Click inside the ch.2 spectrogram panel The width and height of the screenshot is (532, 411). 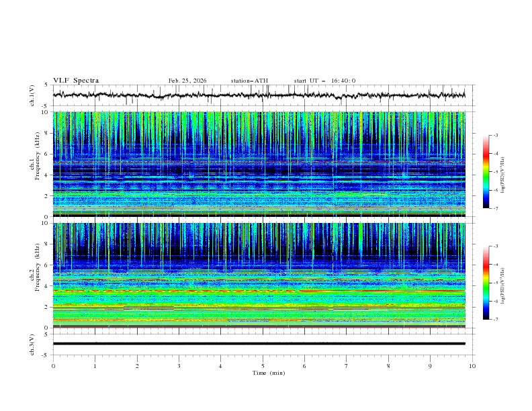point(259,275)
